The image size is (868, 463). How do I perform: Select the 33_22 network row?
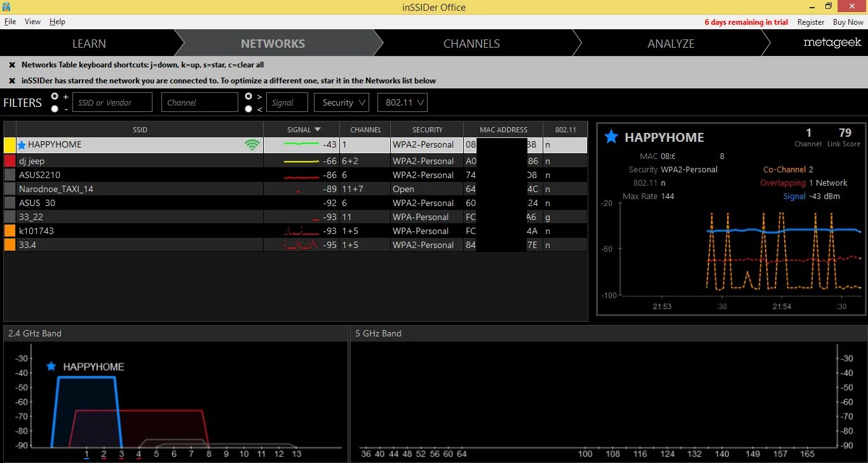[295, 217]
